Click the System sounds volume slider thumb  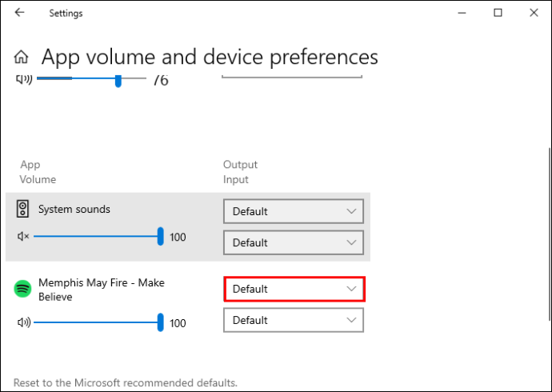[161, 236]
